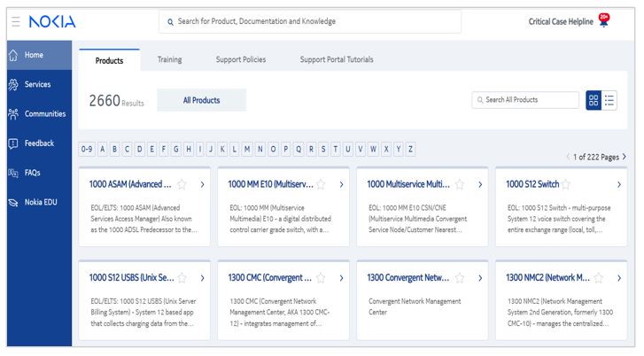Open the hamburger menu beside Nokia logo
644x356 pixels.
[x=16, y=21]
